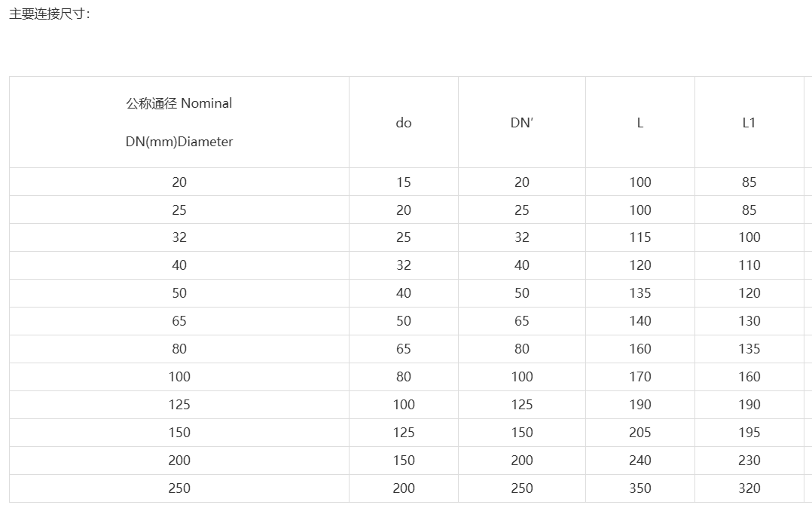
Task: Click the L value 160 in DN 80 row
Action: (640, 349)
